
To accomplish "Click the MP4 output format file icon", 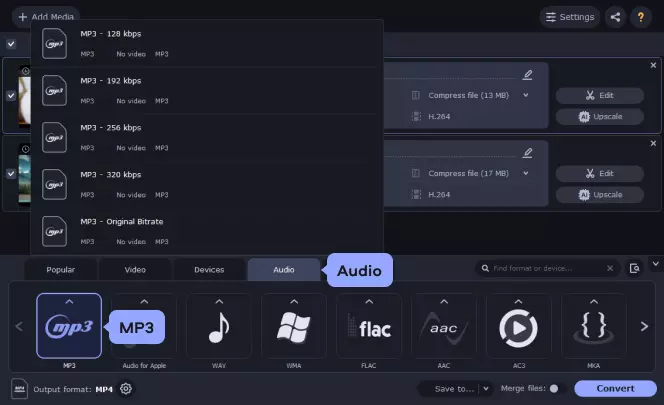I will (19, 388).
